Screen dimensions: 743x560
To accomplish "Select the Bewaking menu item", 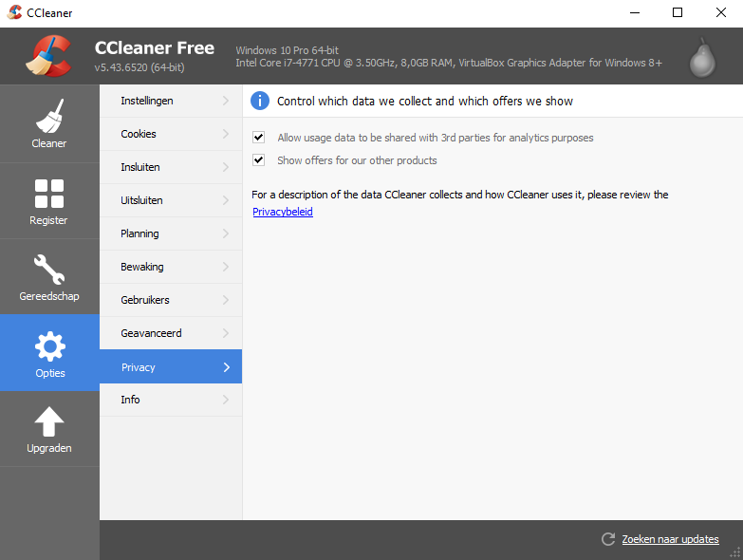I will [x=142, y=267].
